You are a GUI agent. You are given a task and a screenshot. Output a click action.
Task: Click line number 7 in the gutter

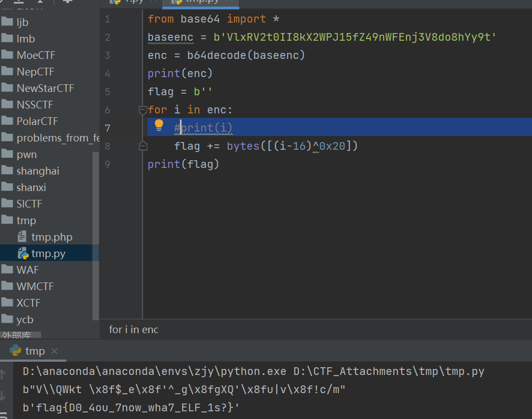click(x=107, y=128)
